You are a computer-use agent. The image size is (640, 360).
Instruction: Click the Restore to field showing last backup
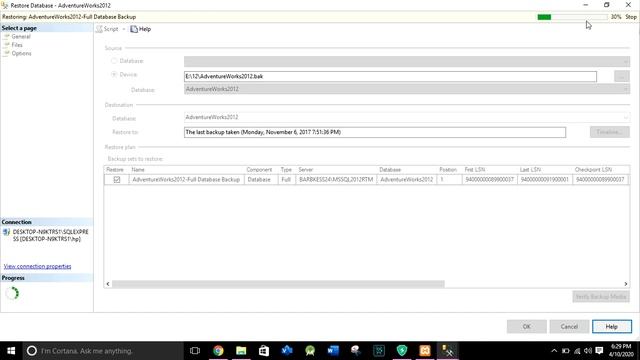tap(375, 132)
